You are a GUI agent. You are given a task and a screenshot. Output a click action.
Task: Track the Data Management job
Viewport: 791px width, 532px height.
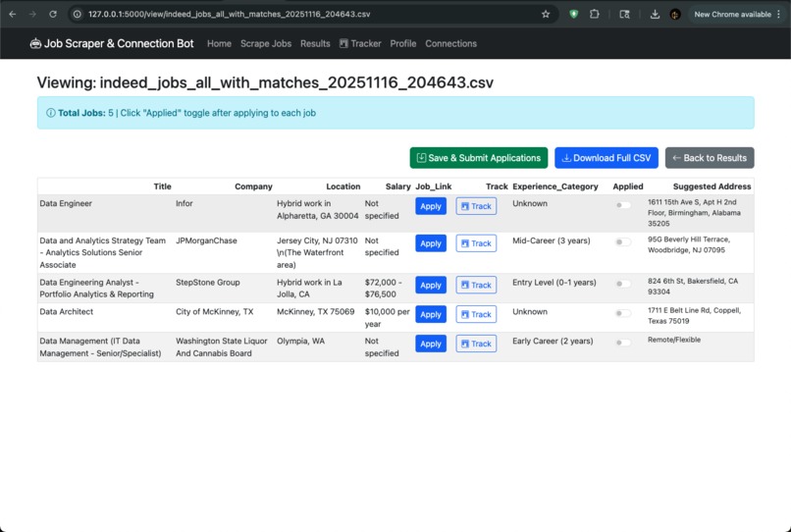click(x=476, y=344)
